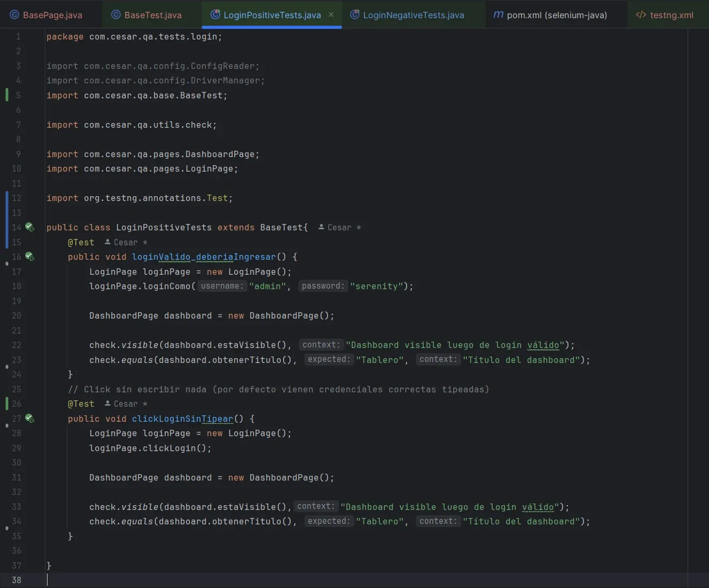Click line number 22 in the gutter
The image size is (709, 588).
(x=16, y=345)
